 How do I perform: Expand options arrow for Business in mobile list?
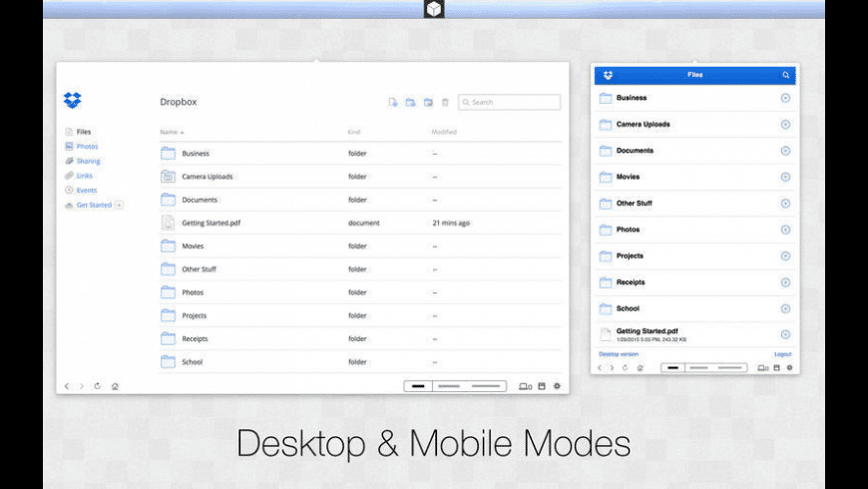coord(785,98)
